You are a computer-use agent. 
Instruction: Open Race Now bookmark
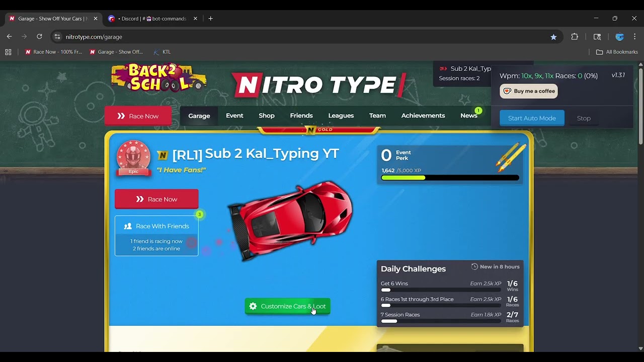tap(53, 52)
